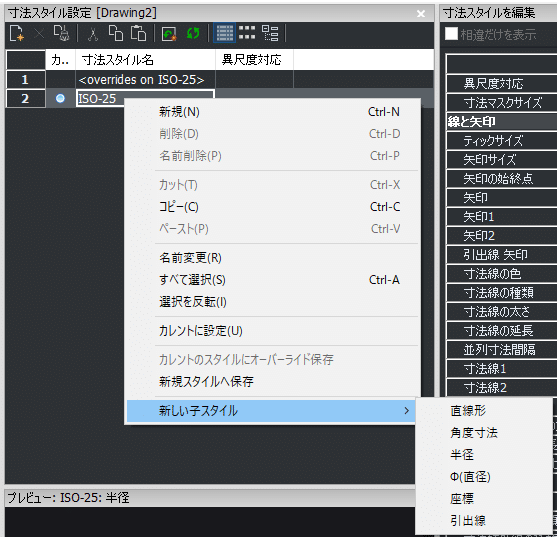Enable the 相違だけを表示 checkbox
The image size is (557, 537).
[x=451, y=34]
